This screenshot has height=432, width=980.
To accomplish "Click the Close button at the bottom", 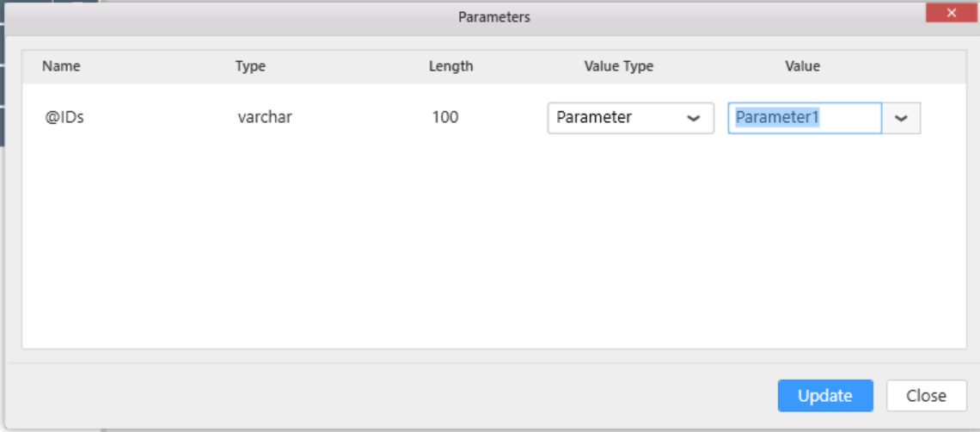I will point(926,396).
